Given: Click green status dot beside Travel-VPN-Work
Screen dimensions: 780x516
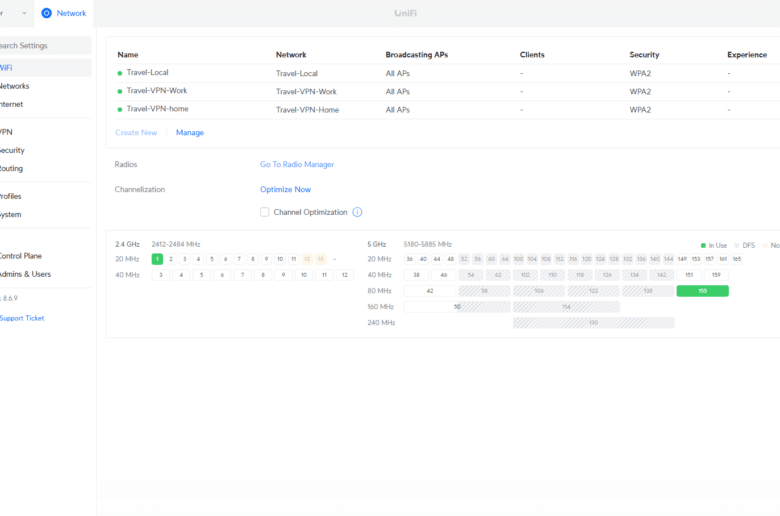Looking at the screenshot, I should point(119,92).
